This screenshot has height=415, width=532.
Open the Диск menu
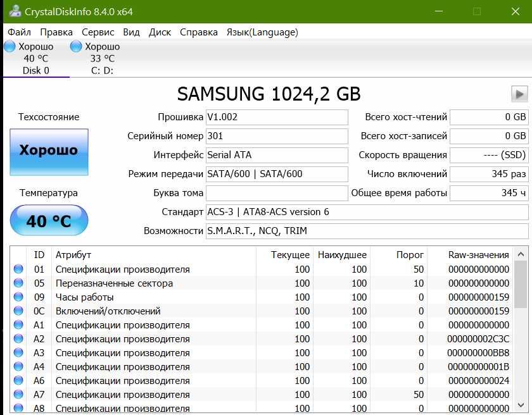tap(160, 32)
